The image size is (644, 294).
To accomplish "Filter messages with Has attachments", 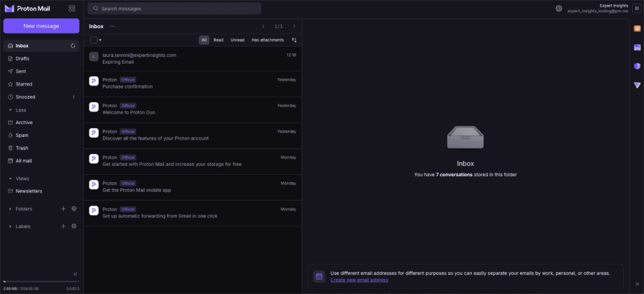I will 267,40.
